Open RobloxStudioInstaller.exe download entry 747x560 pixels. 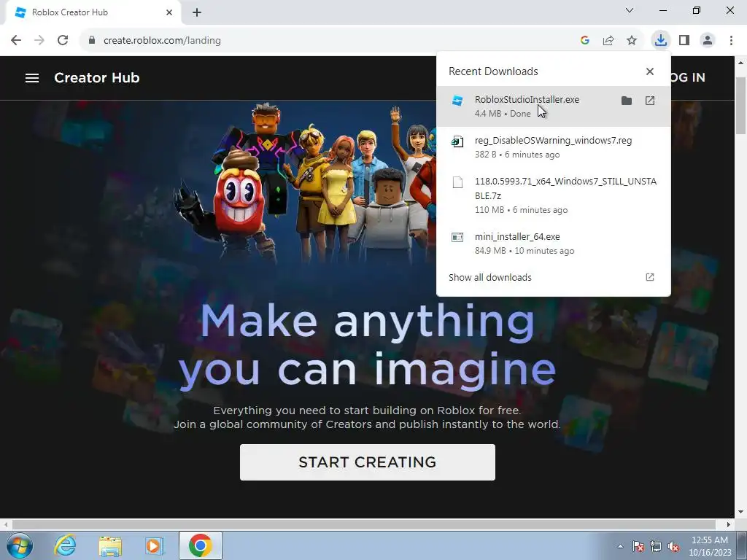coord(553,106)
